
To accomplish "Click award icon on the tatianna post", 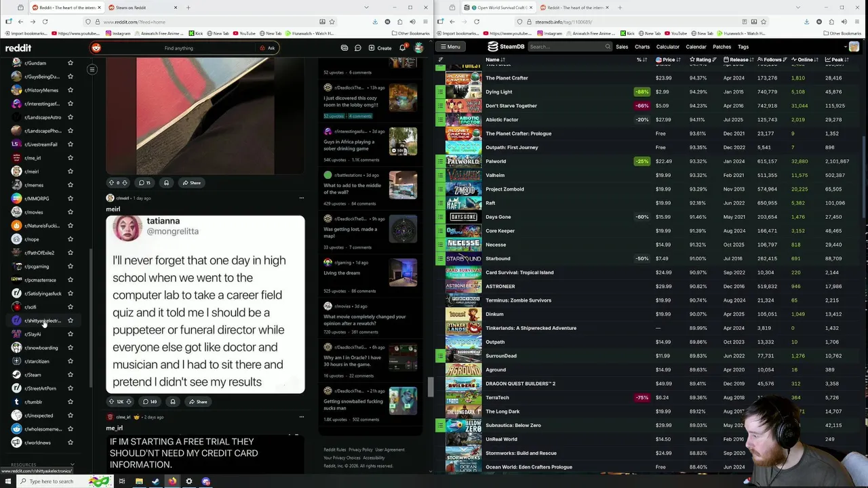I will click(x=173, y=402).
